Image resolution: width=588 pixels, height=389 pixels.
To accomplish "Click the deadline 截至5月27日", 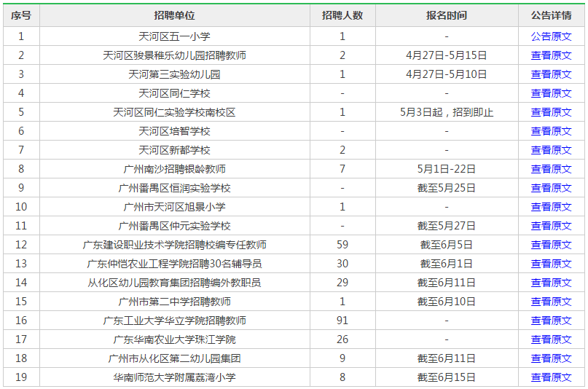I will [446, 226].
